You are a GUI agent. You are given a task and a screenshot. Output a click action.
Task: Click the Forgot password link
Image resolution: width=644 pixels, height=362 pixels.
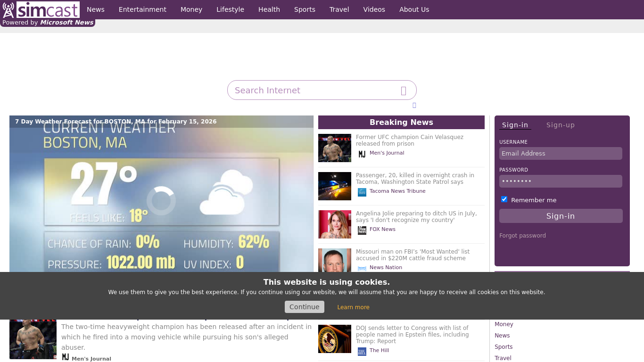point(522,236)
